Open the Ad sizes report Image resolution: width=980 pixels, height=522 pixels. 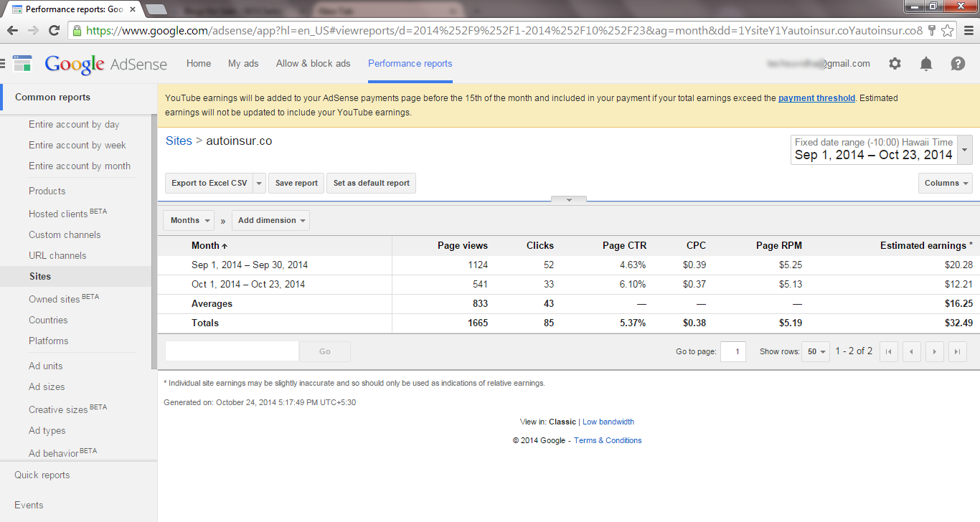tap(47, 386)
